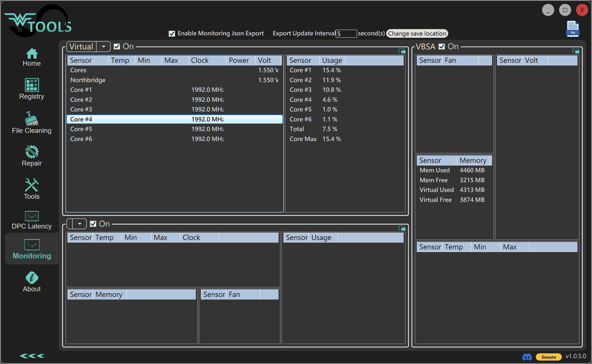
Task: Open the Registry section icon
Action: (32, 85)
